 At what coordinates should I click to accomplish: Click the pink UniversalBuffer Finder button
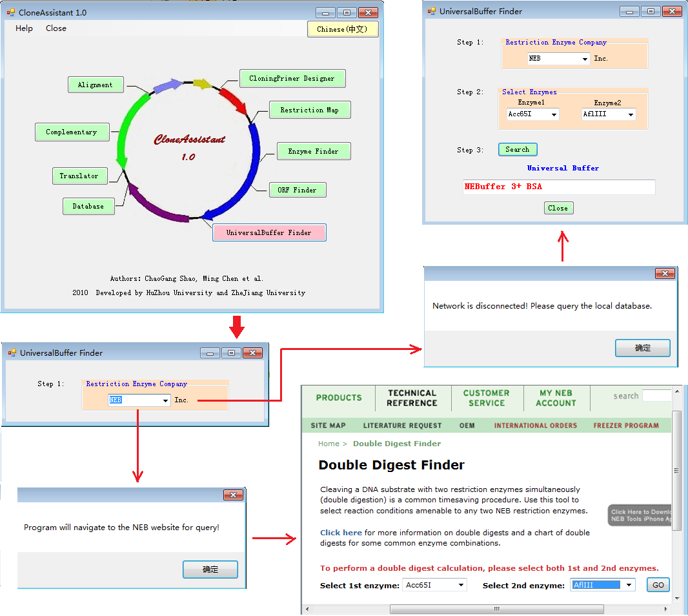[x=268, y=232]
